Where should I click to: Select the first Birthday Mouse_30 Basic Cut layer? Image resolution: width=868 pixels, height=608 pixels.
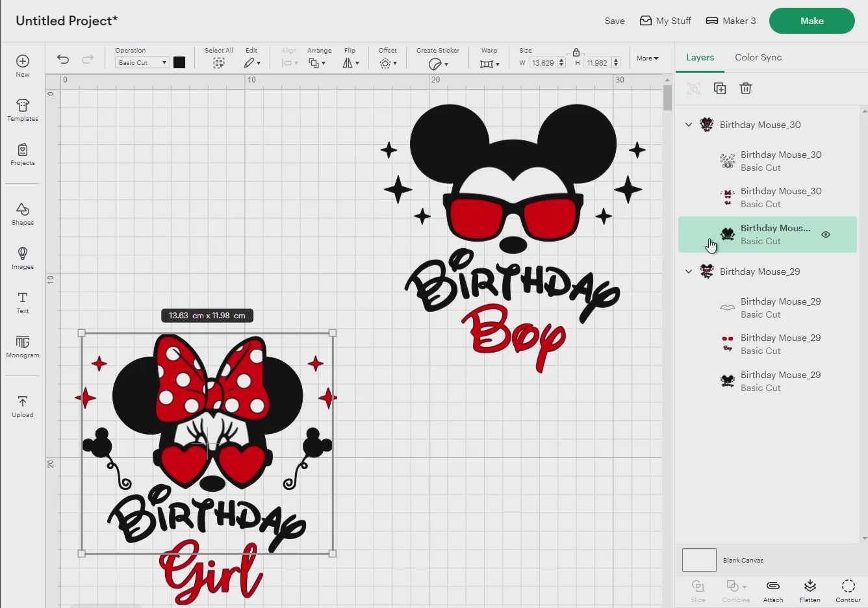coord(767,161)
